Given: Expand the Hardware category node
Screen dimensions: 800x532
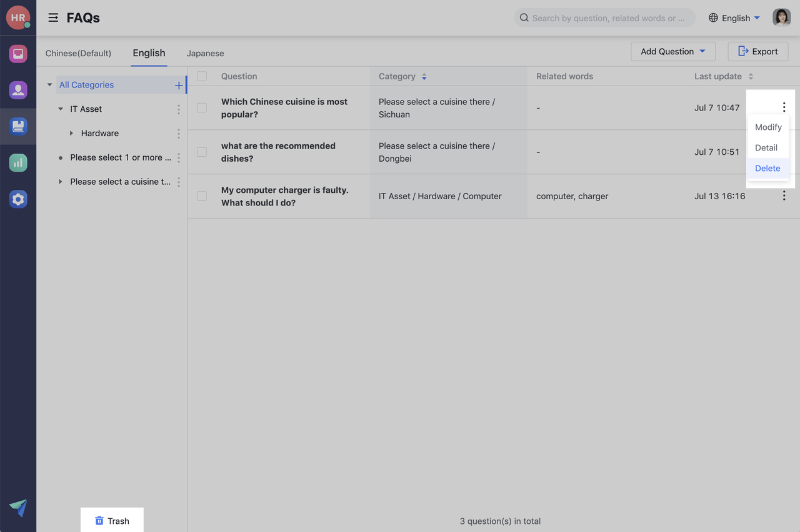Looking at the screenshot, I should (71, 134).
